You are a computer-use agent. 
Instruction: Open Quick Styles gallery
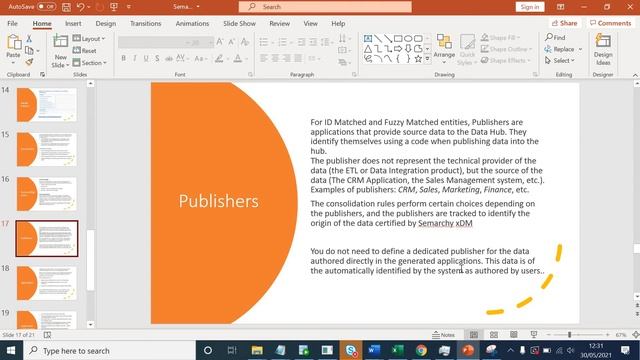(467, 50)
